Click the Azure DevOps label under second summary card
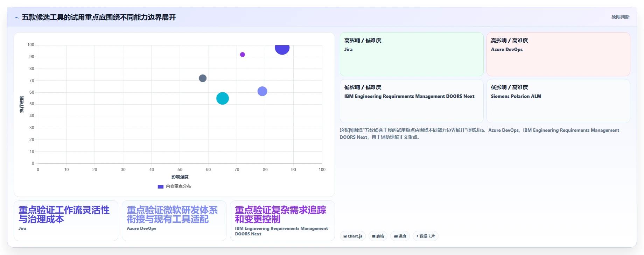The height and width of the screenshot is (255, 644). pos(141,228)
